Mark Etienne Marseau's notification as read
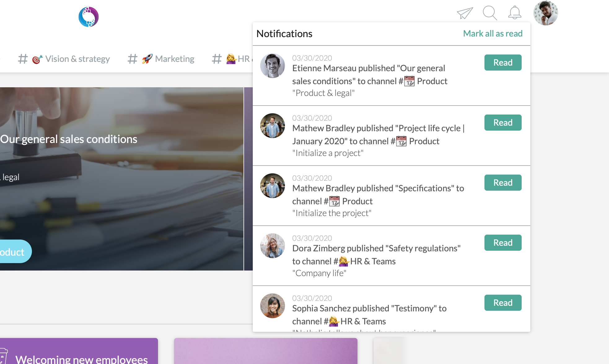The image size is (609, 364). pos(502,62)
